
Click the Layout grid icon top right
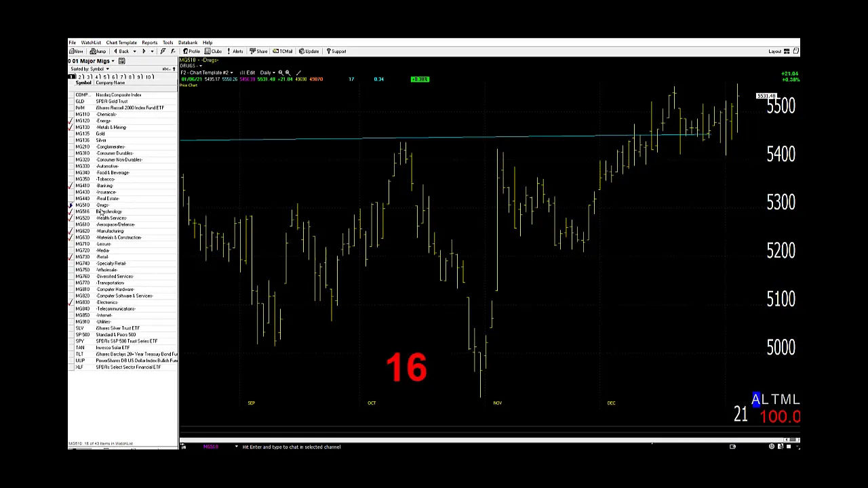point(787,52)
